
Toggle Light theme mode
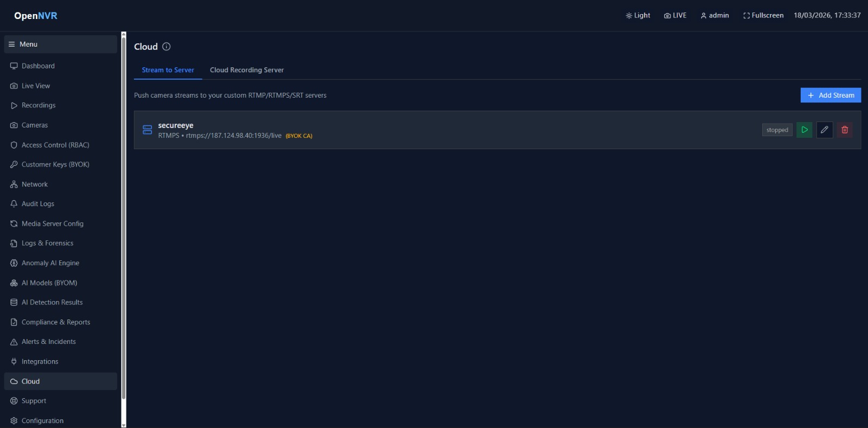(638, 16)
